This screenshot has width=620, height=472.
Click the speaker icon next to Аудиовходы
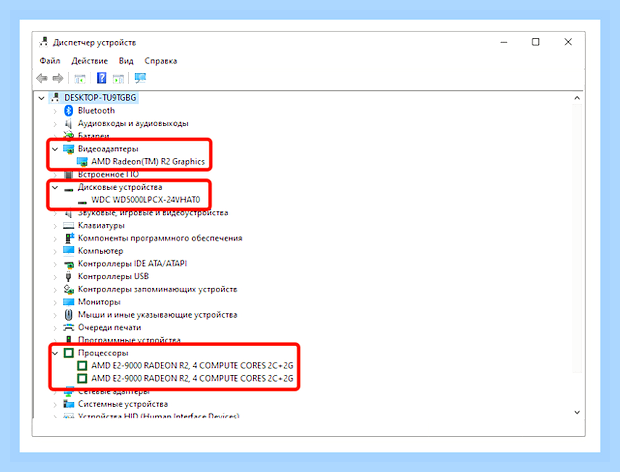point(68,124)
